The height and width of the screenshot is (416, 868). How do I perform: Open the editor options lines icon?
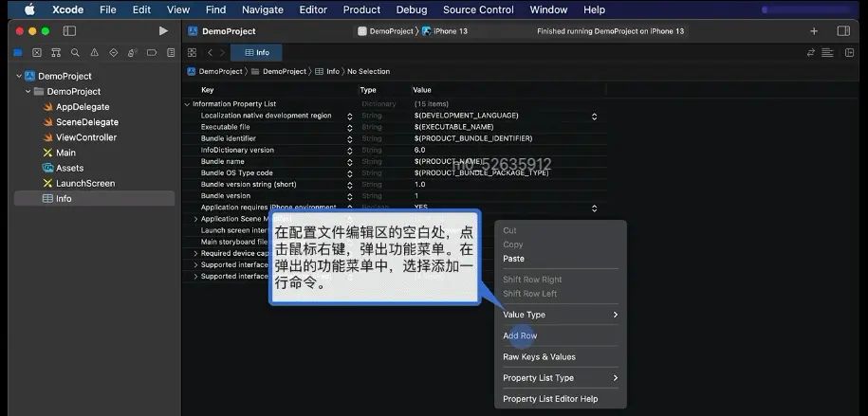(x=827, y=52)
